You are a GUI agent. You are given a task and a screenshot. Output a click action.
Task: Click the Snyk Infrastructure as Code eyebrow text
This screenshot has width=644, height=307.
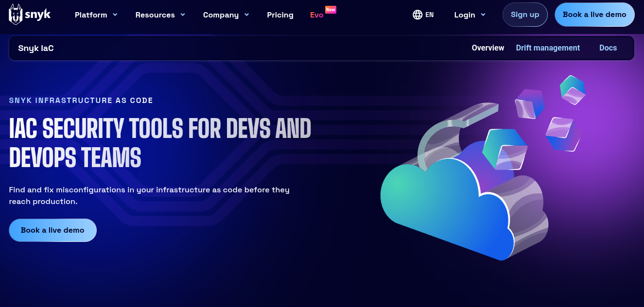81,101
